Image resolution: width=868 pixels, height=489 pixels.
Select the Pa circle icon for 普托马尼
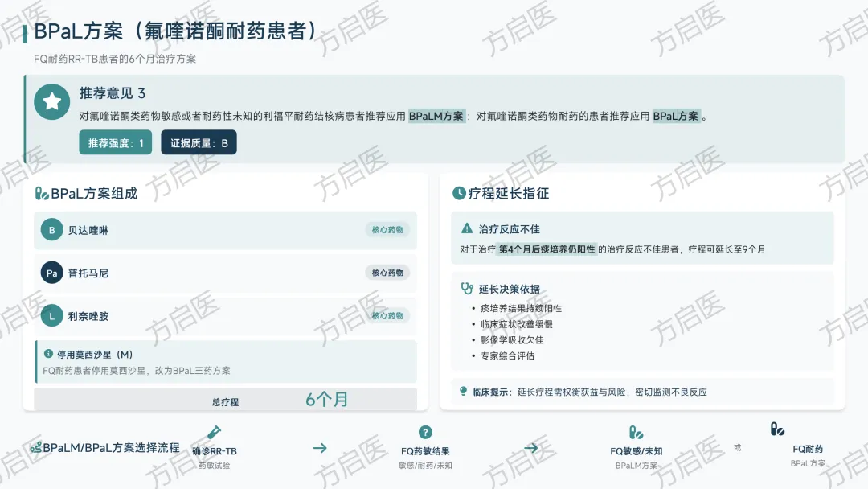pyautogui.click(x=51, y=273)
